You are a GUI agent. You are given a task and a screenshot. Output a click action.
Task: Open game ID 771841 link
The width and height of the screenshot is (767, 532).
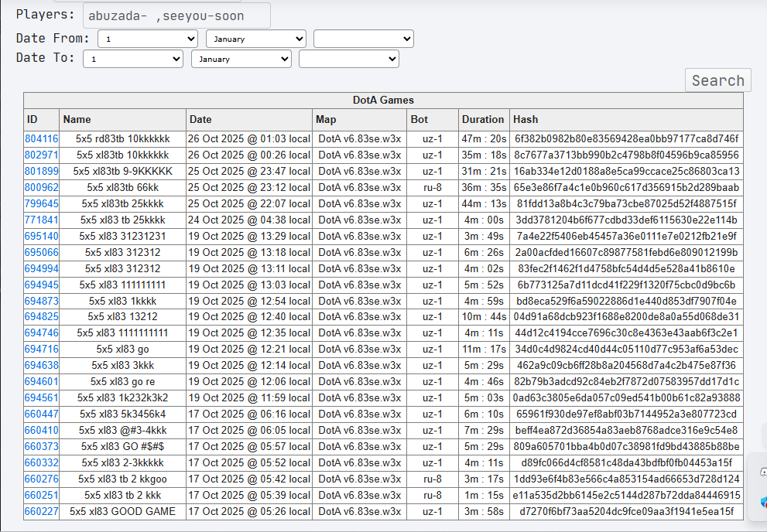pos(42,220)
